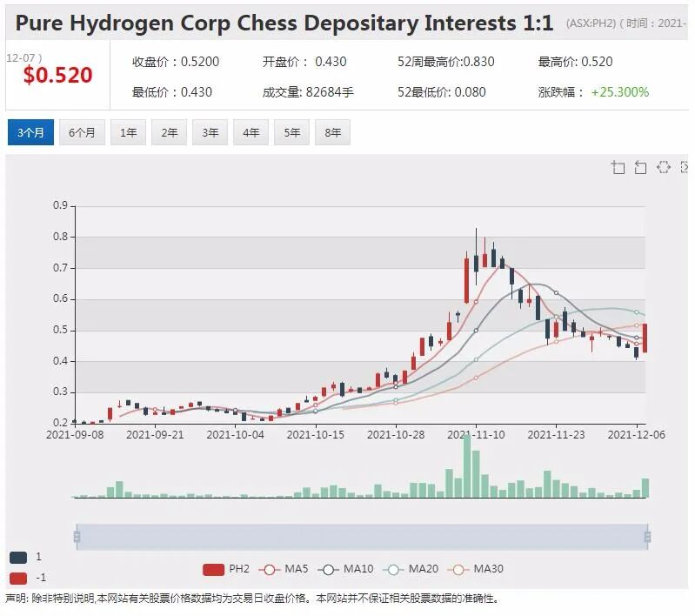Click the (ASX:PH2) ticker text
The width and height of the screenshot is (695, 616).
(x=591, y=23)
